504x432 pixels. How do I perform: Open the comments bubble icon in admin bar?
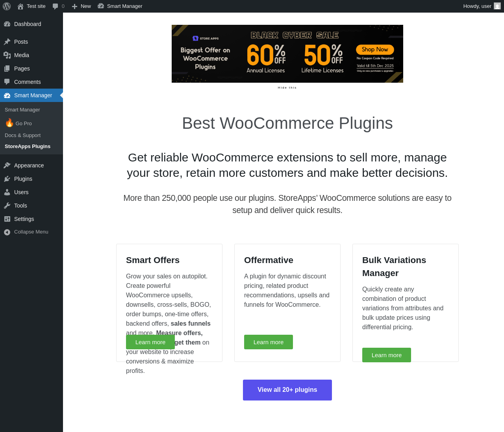56,6
